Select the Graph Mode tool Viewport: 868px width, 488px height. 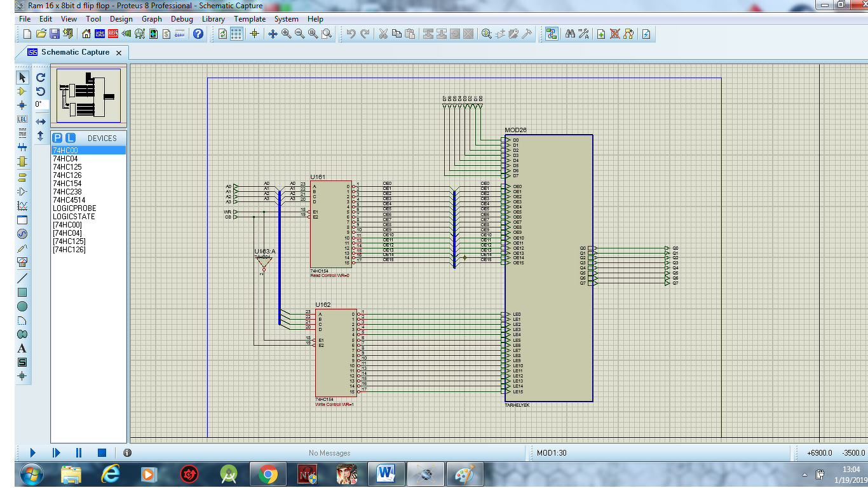(22, 205)
